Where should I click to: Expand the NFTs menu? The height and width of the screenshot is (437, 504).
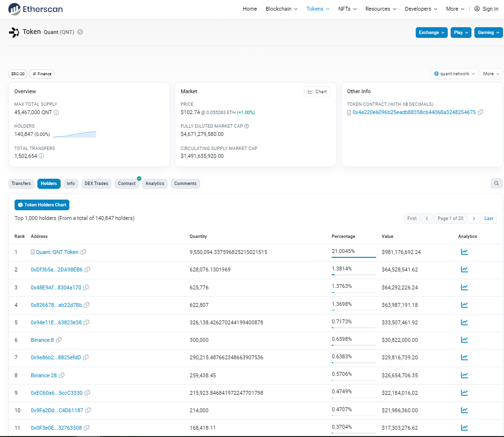[347, 9]
